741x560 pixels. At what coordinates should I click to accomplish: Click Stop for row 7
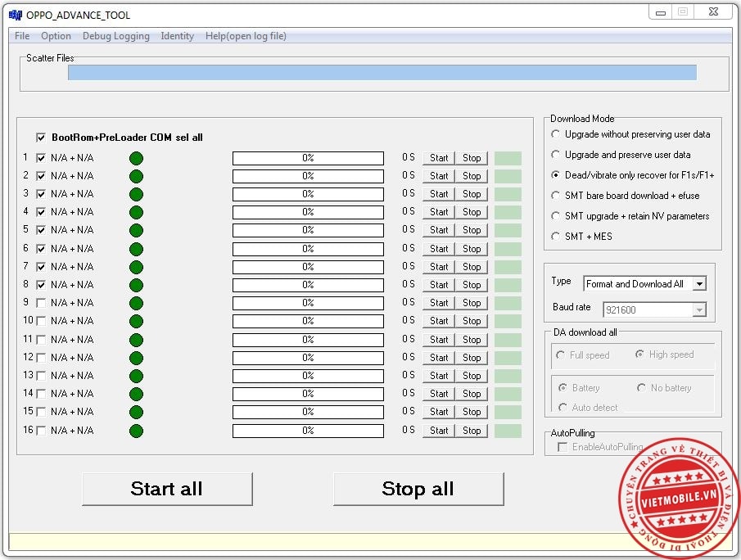pos(472,267)
